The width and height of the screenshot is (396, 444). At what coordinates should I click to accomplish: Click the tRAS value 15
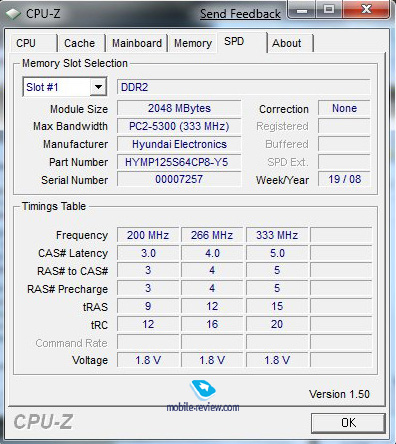point(277,306)
